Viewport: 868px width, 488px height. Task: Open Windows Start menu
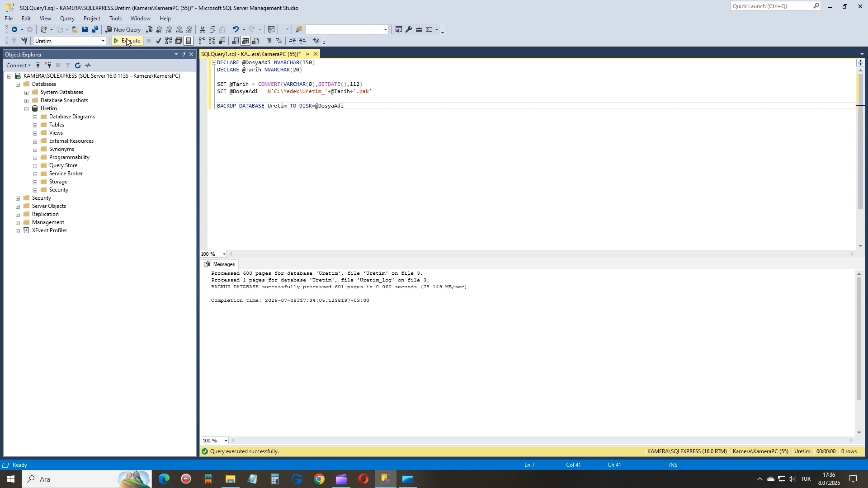(x=11, y=479)
